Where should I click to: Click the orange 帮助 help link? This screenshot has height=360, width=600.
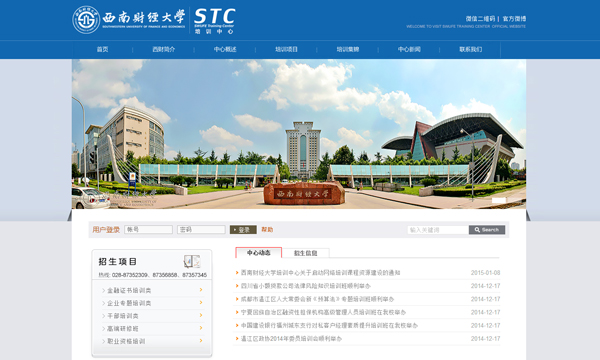click(x=267, y=230)
